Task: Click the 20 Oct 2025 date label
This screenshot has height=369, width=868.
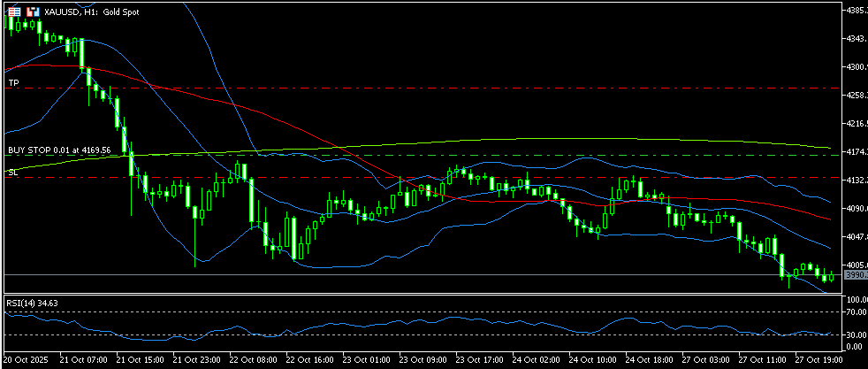Action: (x=26, y=359)
